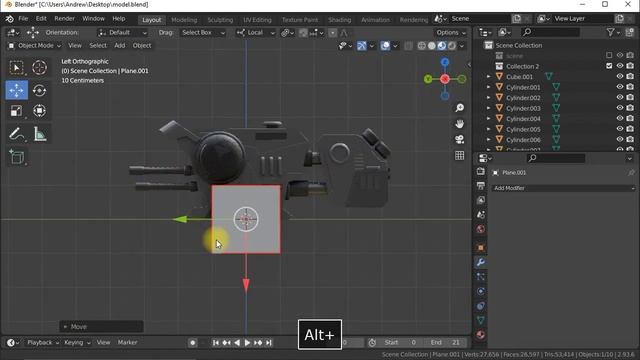The height and width of the screenshot is (360, 640).
Task: Open the outliner filter funnel icon
Action: 611,32
